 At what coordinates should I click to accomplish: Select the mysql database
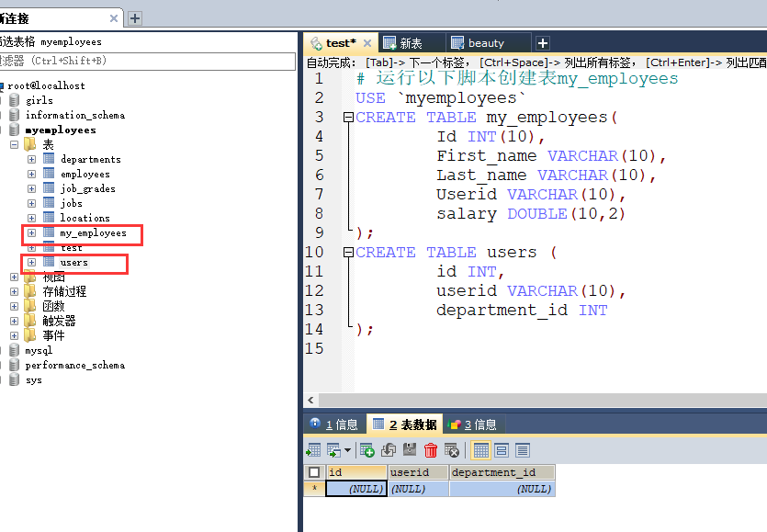tap(39, 350)
